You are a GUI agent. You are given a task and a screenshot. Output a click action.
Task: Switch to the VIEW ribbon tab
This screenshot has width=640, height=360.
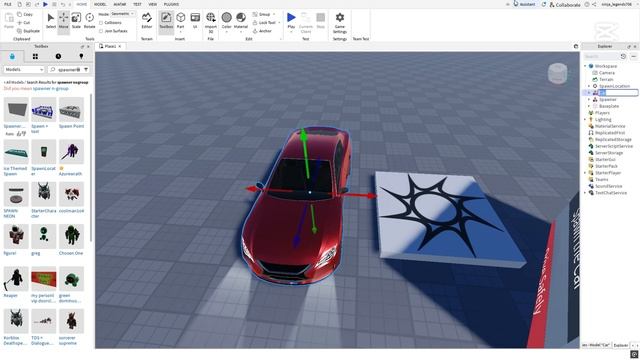coord(153,4)
